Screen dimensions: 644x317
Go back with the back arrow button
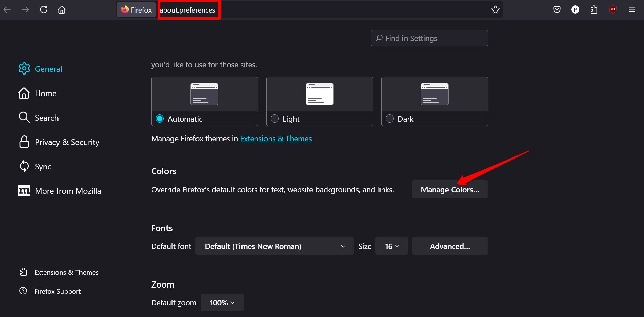click(7, 10)
